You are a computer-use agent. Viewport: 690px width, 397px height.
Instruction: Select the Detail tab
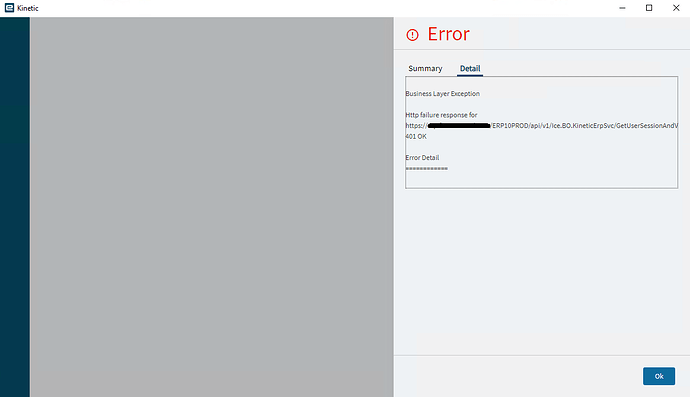click(x=470, y=68)
